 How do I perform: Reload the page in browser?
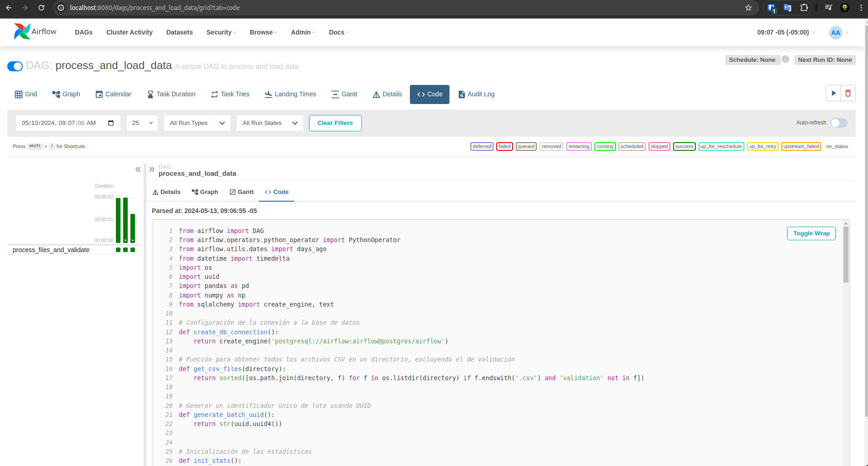[x=41, y=8]
